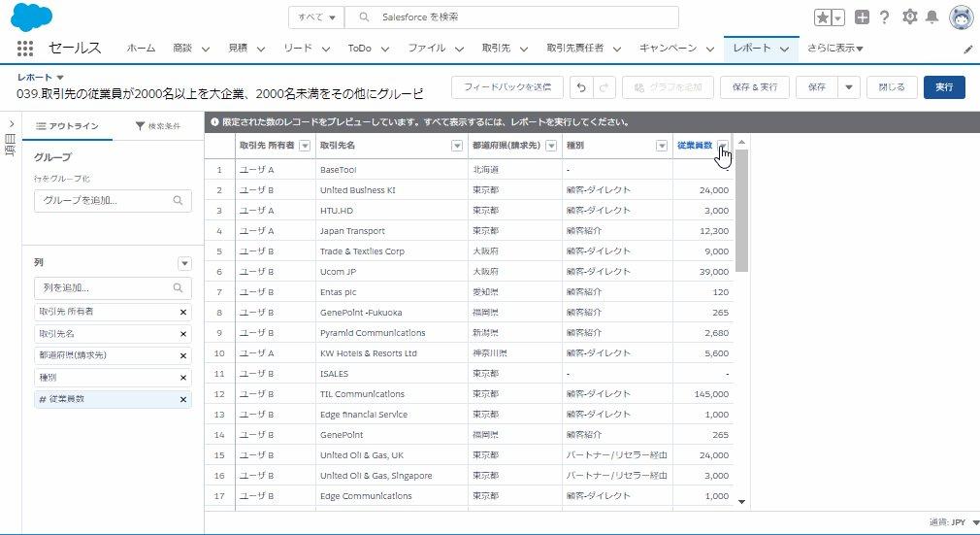The height and width of the screenshot is (535, 980).
Task: Select the # 従業員数 column item
Action: [x=114, y=399]
